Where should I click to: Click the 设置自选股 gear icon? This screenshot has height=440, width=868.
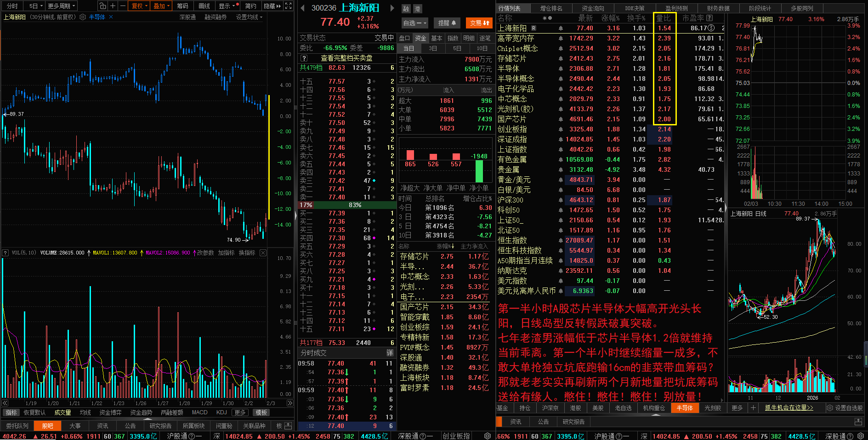coord(830,408)
